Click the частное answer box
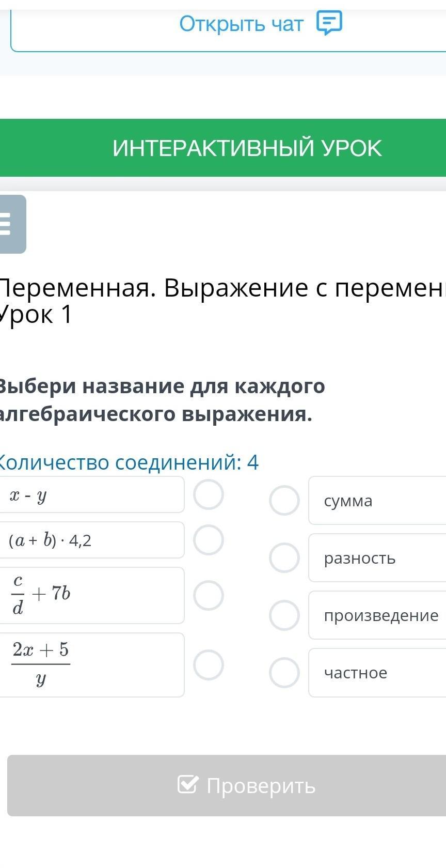 pyautogui.click(x=377, y=672)
